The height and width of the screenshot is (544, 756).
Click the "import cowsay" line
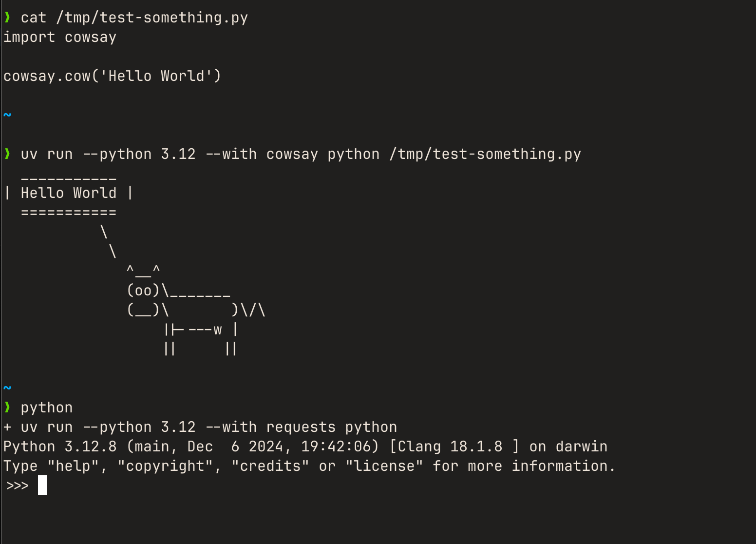(x=60, y=37)
